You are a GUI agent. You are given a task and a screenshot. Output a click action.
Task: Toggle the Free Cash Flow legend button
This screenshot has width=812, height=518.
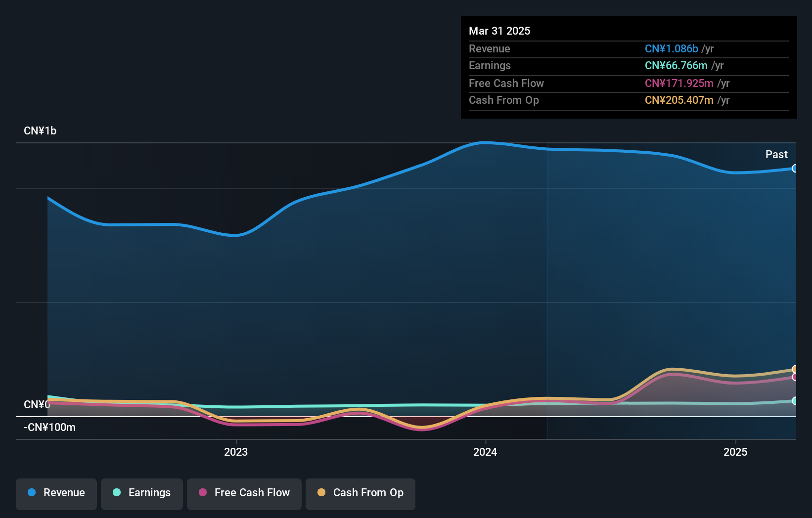click(x=244, y=494)
